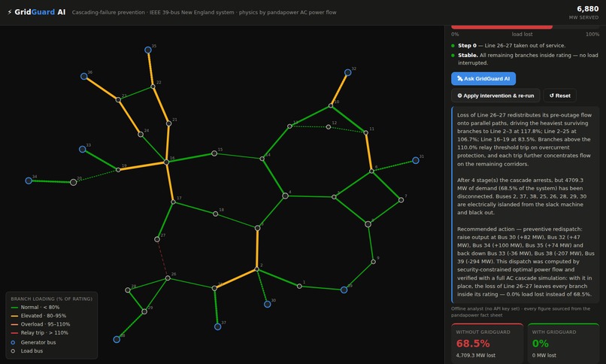606x364 pixels.
Task: Click the Recommended action paragraph
Action: [526, 262]
